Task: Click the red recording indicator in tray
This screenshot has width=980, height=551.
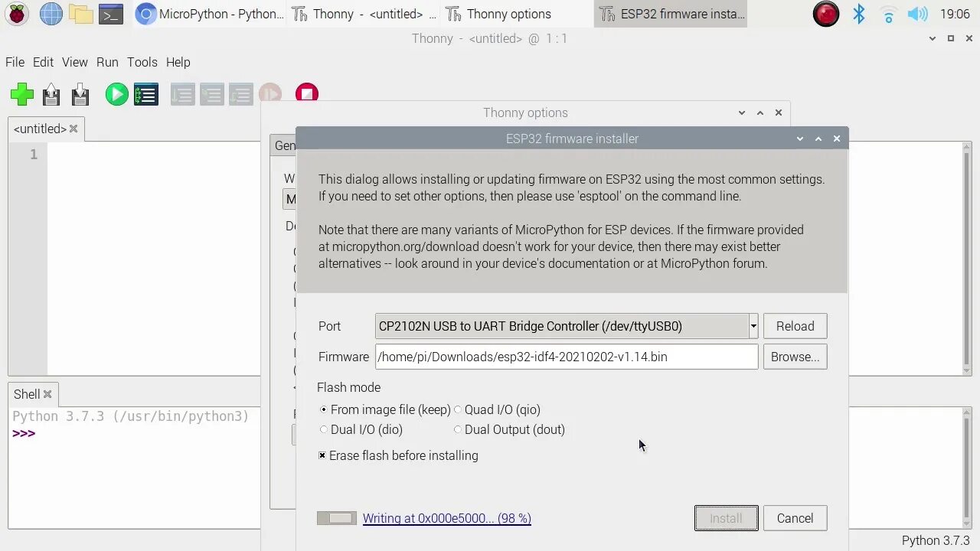Action: point(826,14)
